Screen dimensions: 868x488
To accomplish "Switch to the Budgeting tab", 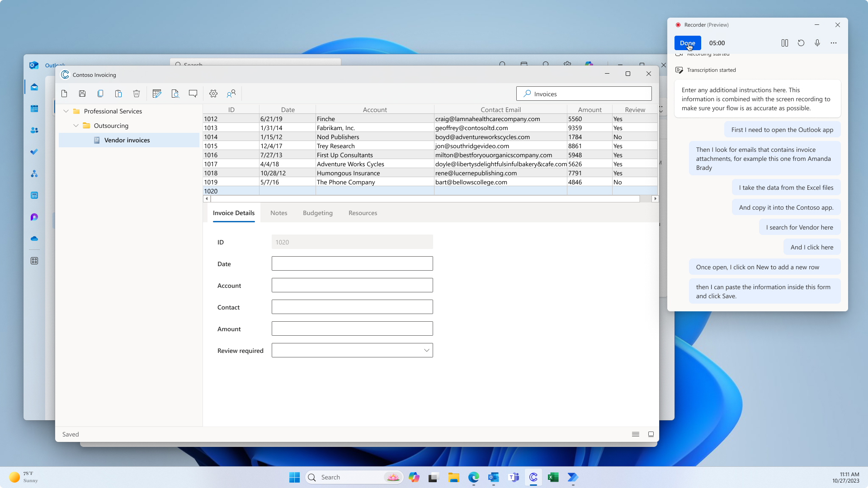I will point(318,213).
